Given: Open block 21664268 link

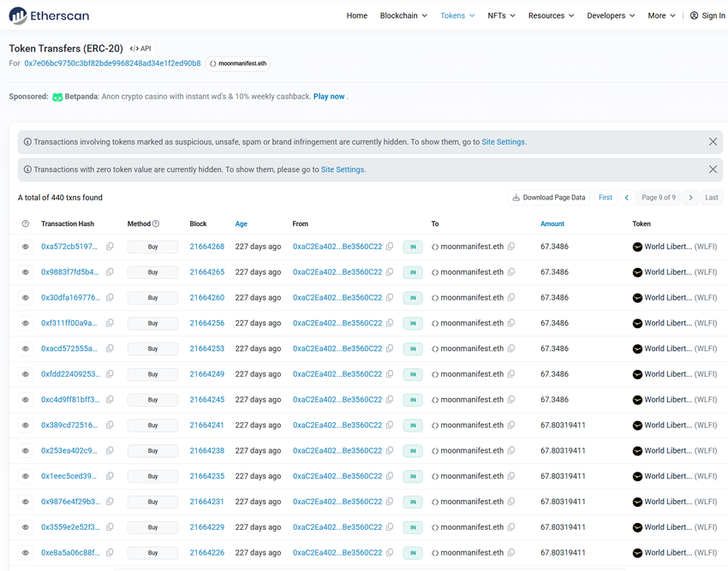Looking at the screenshot, I should (x=206, y=247).
